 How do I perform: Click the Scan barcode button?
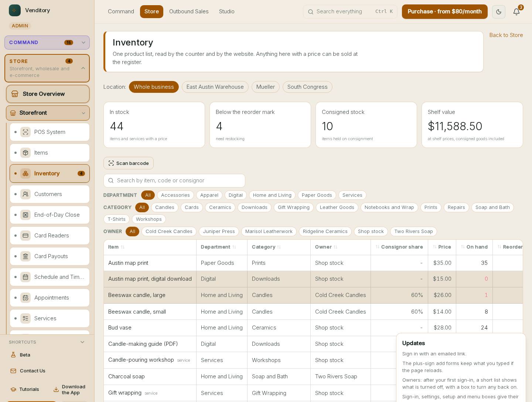point(129,163)
